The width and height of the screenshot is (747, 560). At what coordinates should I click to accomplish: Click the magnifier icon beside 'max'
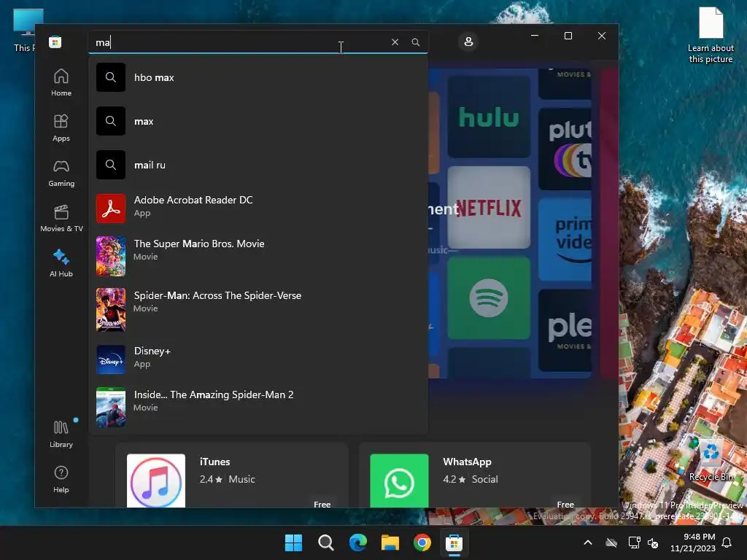[x=111, y=121]
